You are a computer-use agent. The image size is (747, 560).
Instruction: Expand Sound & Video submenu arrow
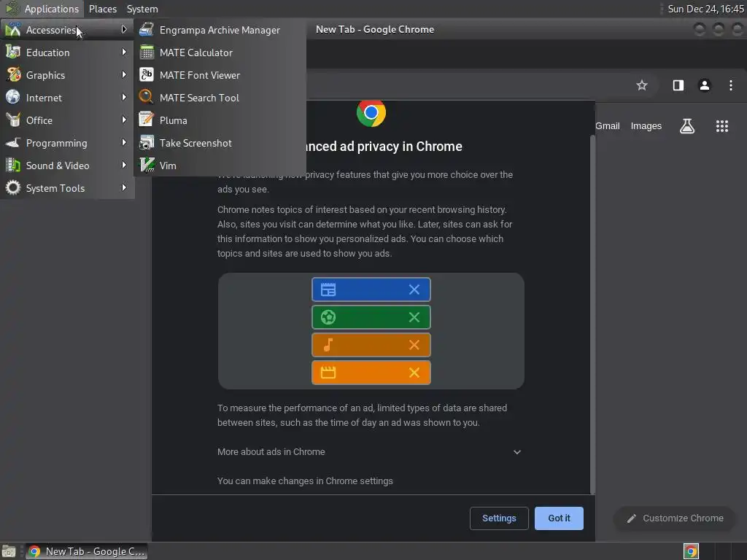[x=124, y=165]
